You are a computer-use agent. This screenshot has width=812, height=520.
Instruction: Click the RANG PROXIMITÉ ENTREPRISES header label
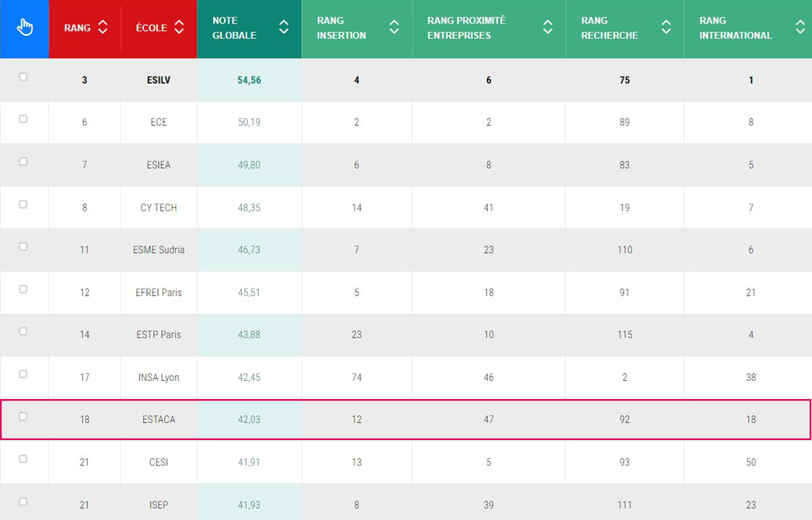466,28
